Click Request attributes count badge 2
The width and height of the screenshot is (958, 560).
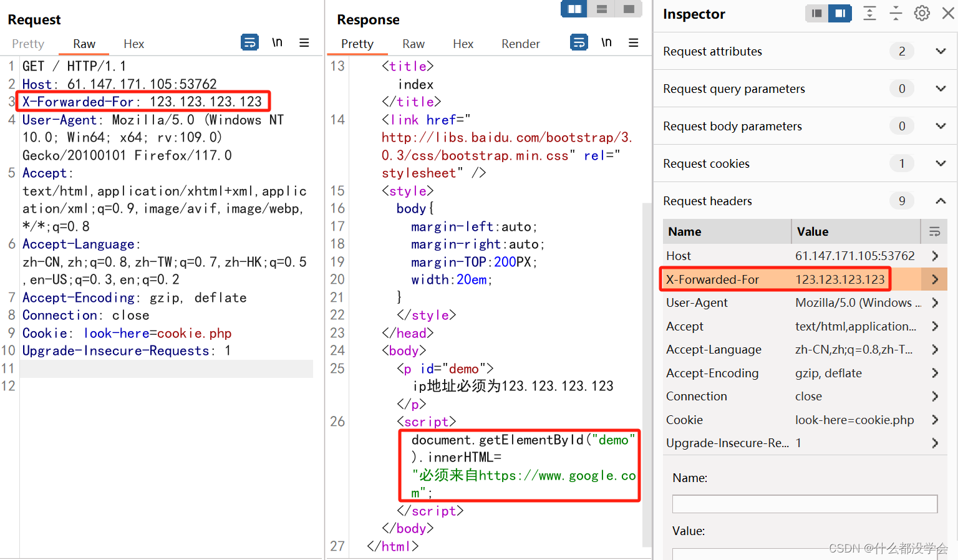pyautogui.click(x=902, y=51)
